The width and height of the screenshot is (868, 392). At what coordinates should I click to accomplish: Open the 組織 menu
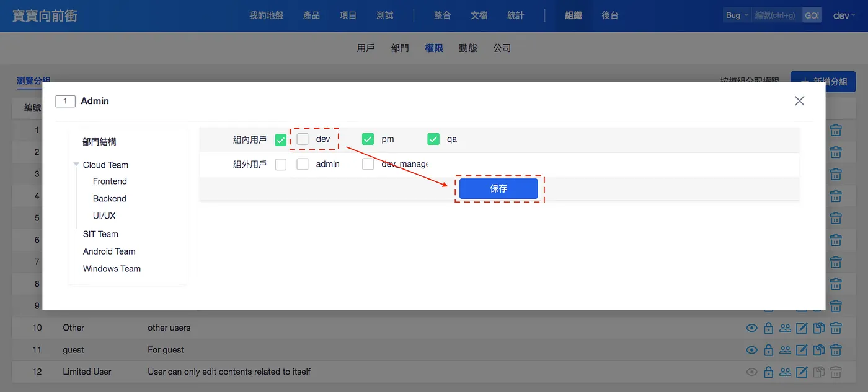[573, 15]
